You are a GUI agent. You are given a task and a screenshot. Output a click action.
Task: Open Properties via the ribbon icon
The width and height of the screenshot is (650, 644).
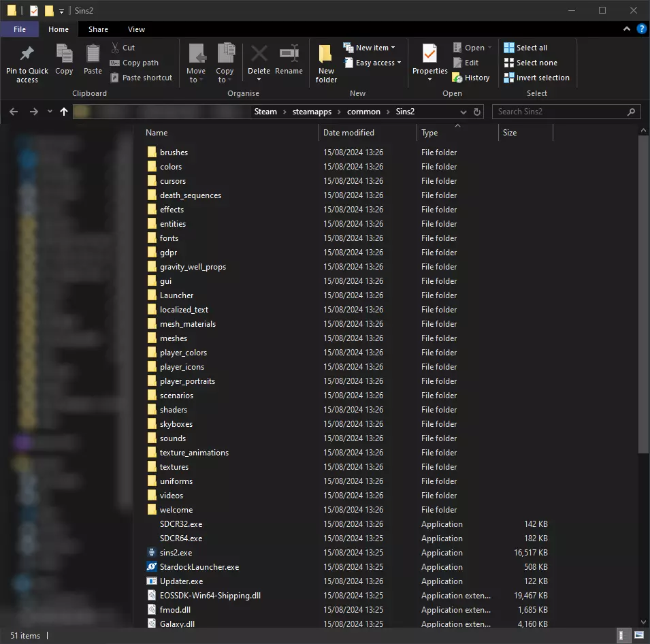[429, 54]
